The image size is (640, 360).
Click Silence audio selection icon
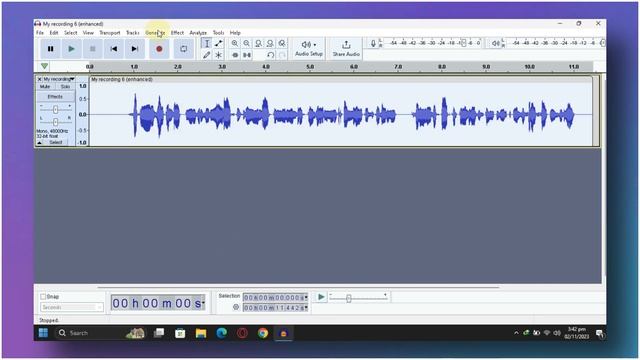(x=247, y=55)
